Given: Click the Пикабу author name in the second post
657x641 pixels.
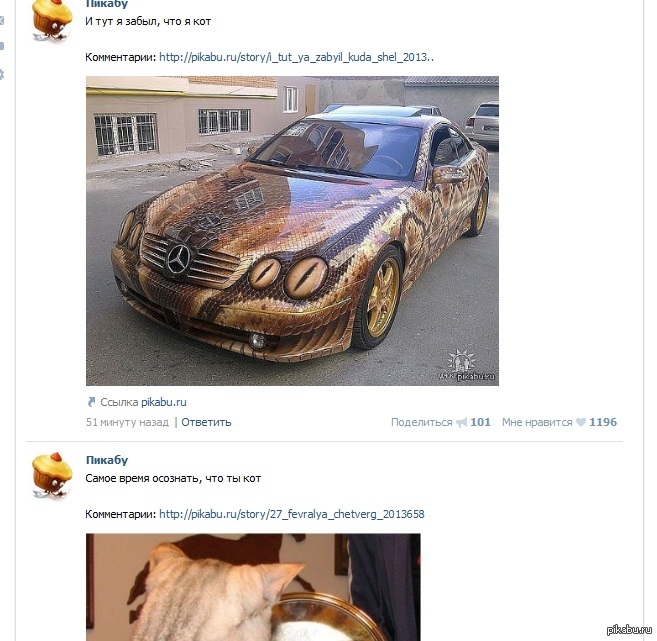Looking at the screenshot, I should point(107,460).
